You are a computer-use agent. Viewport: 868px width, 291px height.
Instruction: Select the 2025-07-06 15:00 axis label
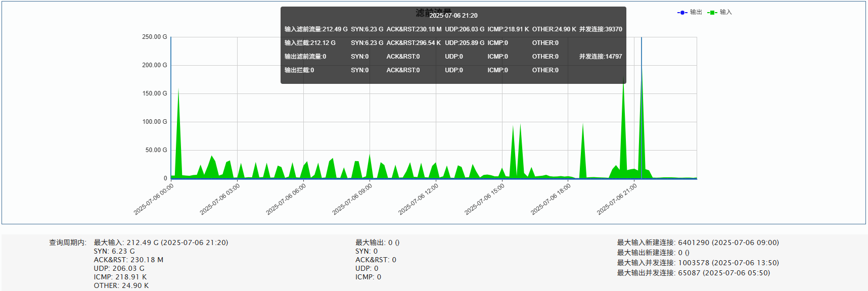(485, 199)
